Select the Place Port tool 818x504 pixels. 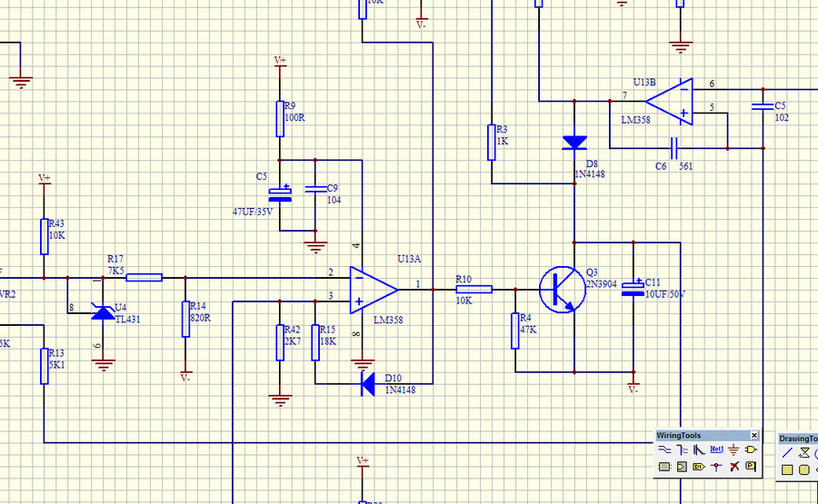tap(699, 467)
